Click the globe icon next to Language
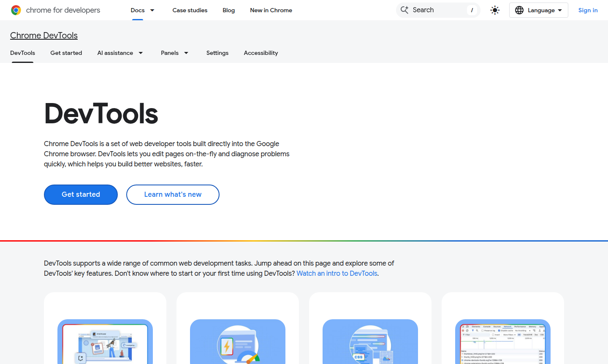Image resolution: width=608 pixels, height=364 pixels. tap(519, 10)
